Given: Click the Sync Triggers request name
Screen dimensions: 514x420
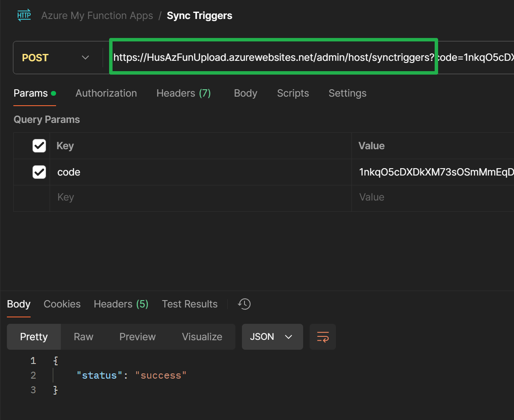Looking at the screenshot, I should pyautogui.click(x=199, y=16).
